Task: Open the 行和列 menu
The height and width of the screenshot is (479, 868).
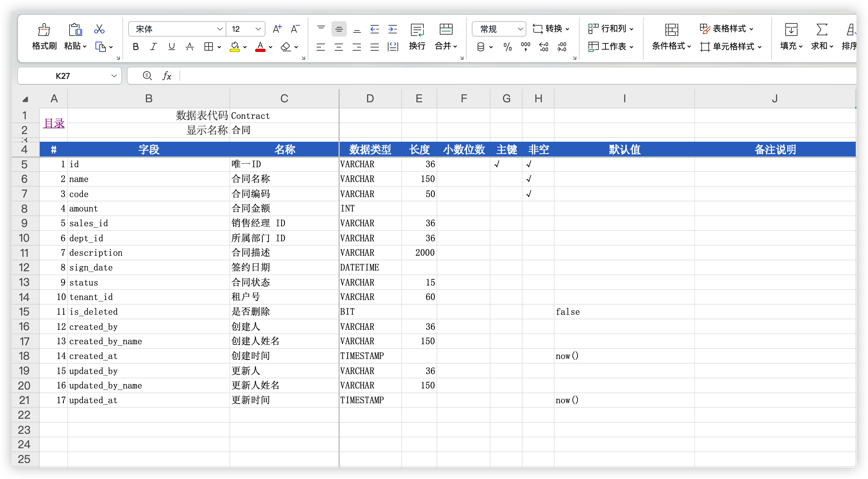Action: click(611, 29)
